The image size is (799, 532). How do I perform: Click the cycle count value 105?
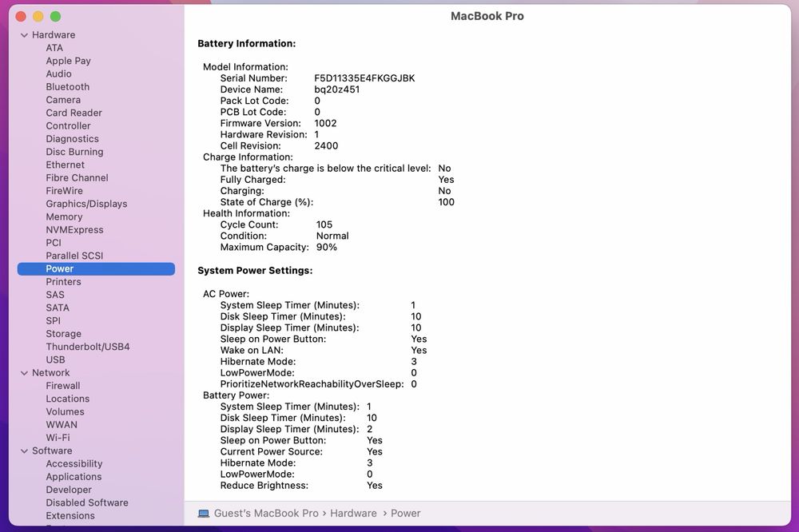coord(324,224)
